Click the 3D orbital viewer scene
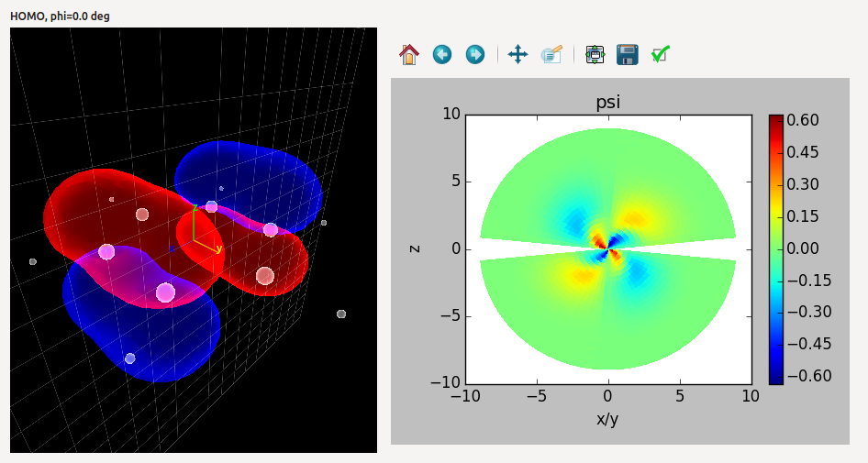 194,240
